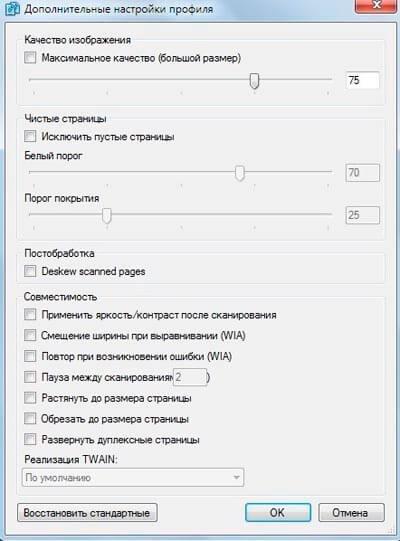
Task: Click the Порог покрытия slider thumb
Action: point(107,216)
